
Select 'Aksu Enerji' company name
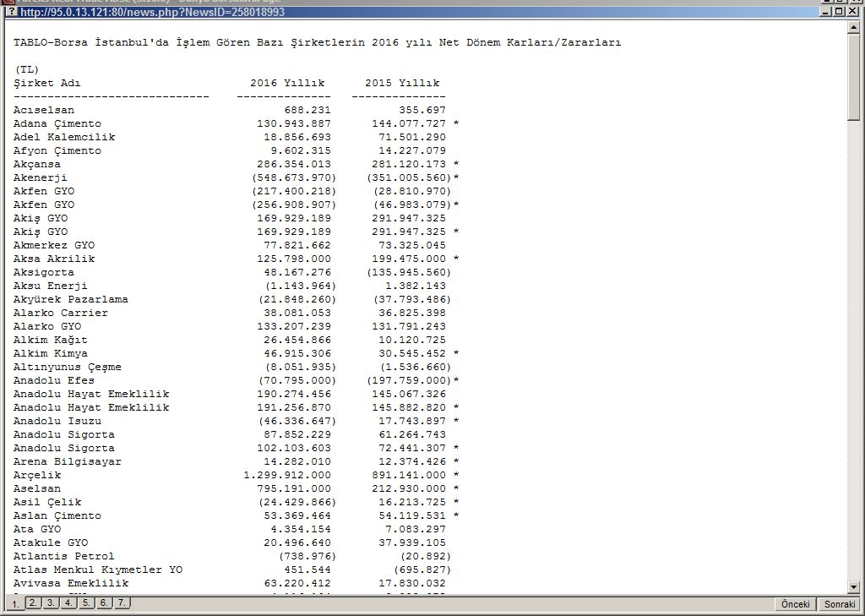pyautogui.click(x=50, y=286)
